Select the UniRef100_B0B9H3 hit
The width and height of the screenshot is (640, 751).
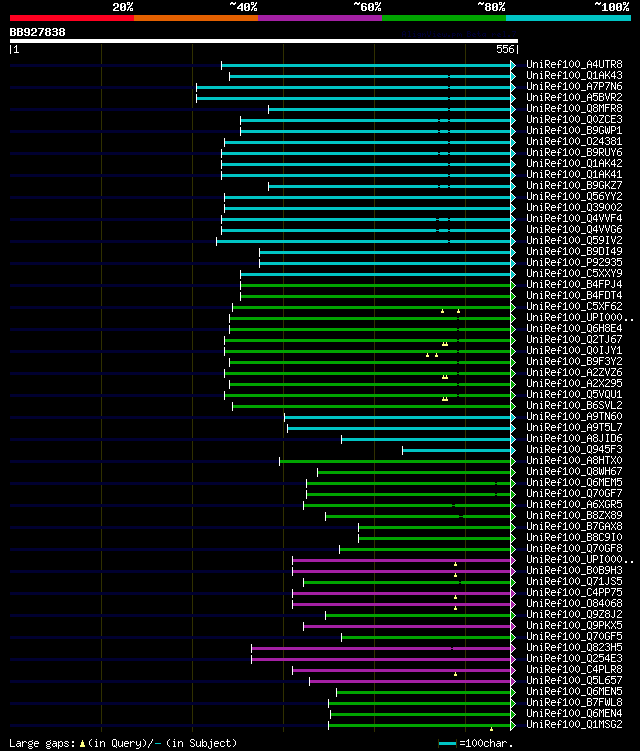(574, 571)
